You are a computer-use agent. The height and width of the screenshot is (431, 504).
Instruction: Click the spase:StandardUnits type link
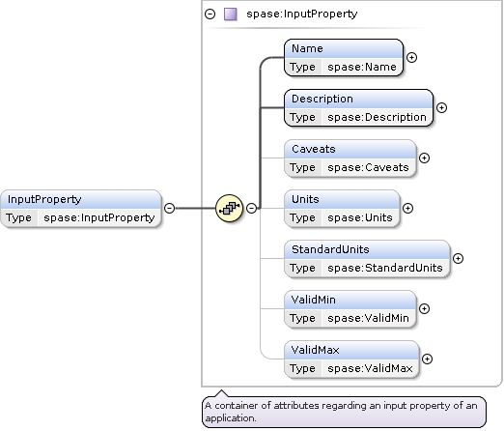point(385,268)
